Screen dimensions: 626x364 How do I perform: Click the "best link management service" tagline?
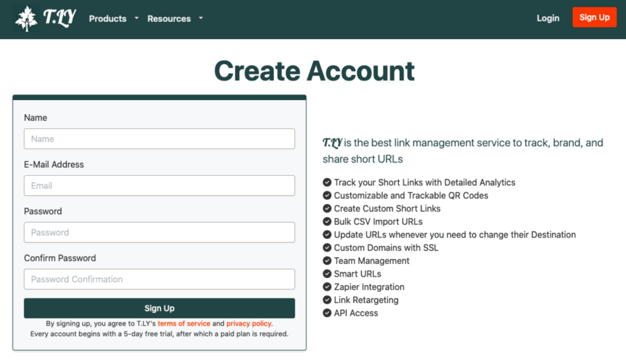click(x=463, y=151)
